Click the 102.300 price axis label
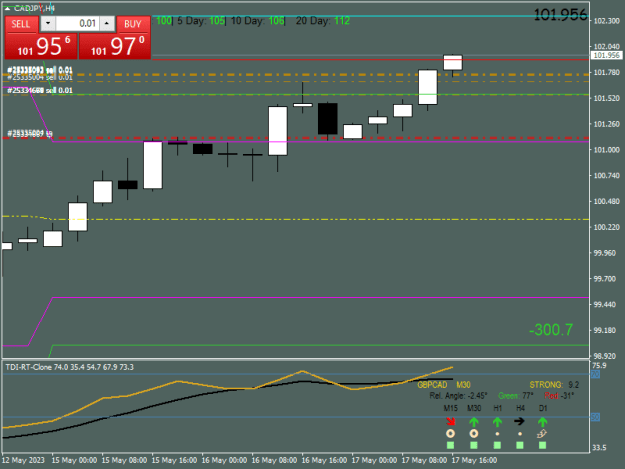The image size is (625, 469). click(x=607, y=21)
